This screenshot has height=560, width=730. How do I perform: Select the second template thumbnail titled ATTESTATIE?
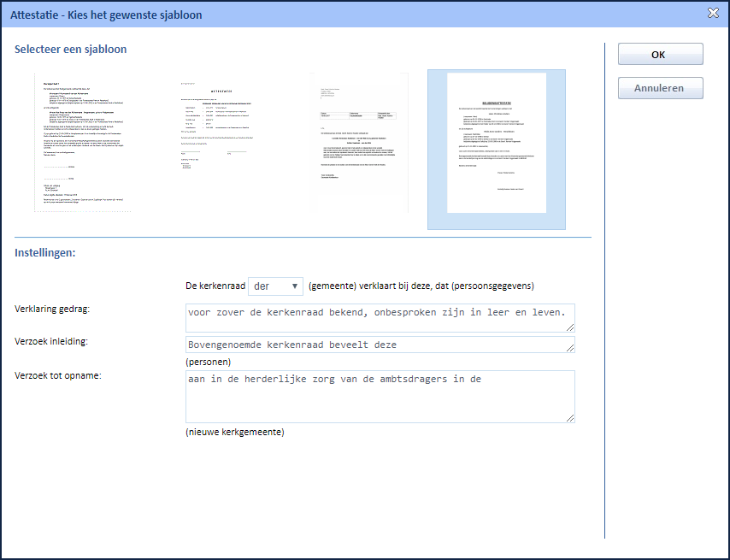pyautogui.click(x=220, y=143)
